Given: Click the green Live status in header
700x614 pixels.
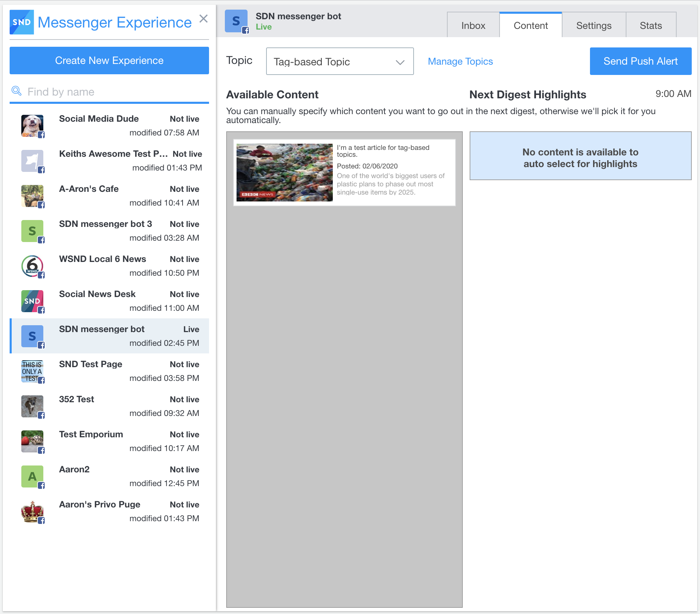Looking at the screenshot, I should [264, 27].
